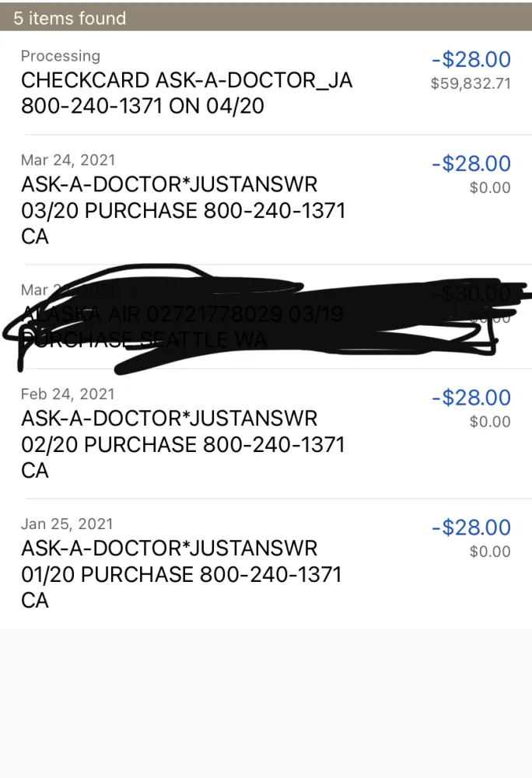Click the -$28.00 amount for Jan 25
The width and height of the screenshot is (532, 778).
(471, 528)
